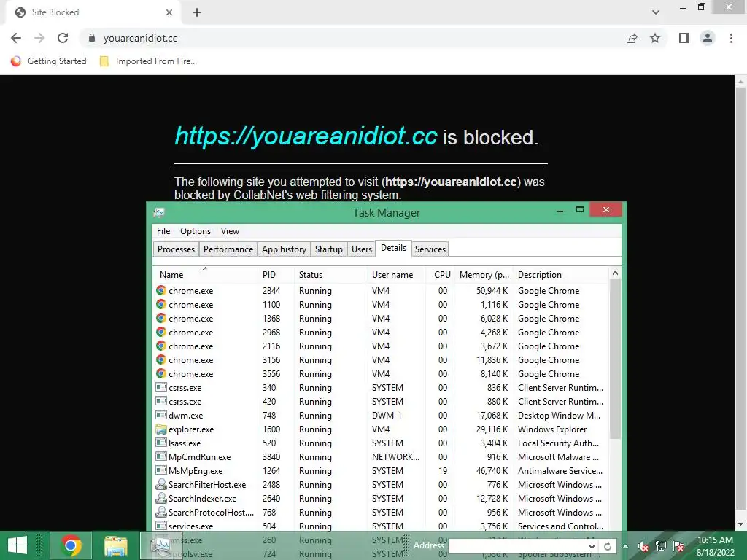This screenshot has height=560, width=747.
Task: Go back in Chrome browser
Action: (x=16, y=38)
